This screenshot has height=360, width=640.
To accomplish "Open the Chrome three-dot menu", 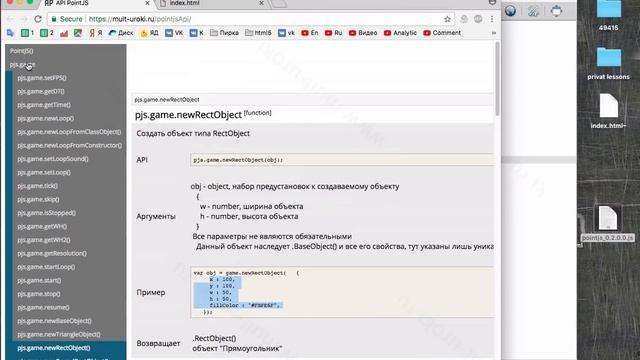I will pos(492,19).
